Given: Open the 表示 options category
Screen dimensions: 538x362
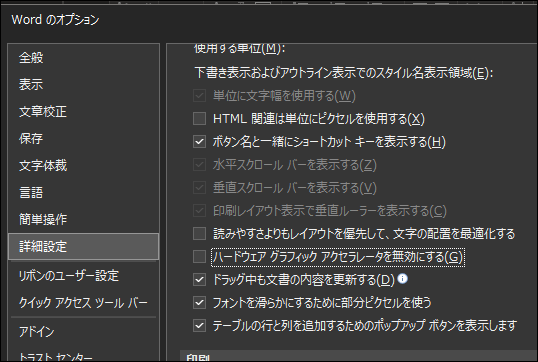Looking at the screenshot, I should click(x=83, y=84).
